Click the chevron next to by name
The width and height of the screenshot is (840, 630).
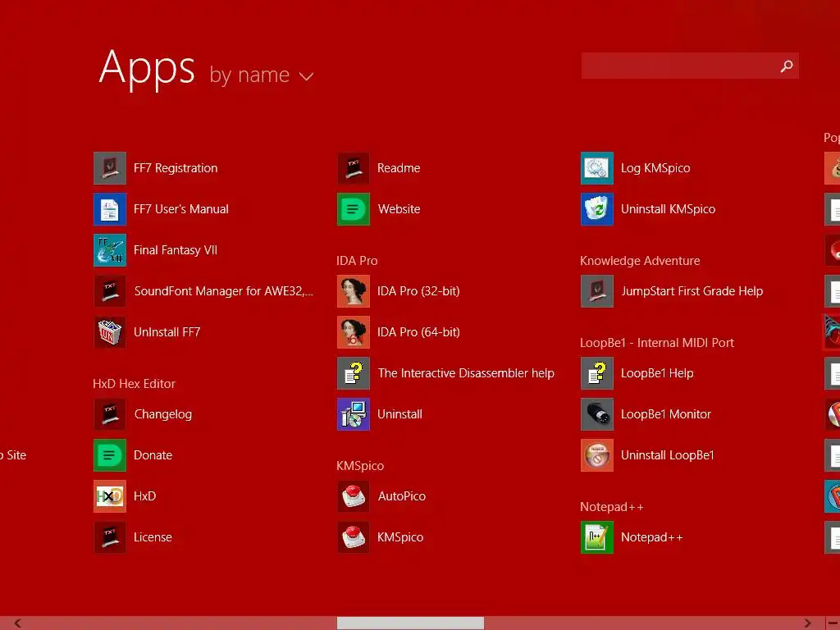pyautogui.click(x=306, y=76)
